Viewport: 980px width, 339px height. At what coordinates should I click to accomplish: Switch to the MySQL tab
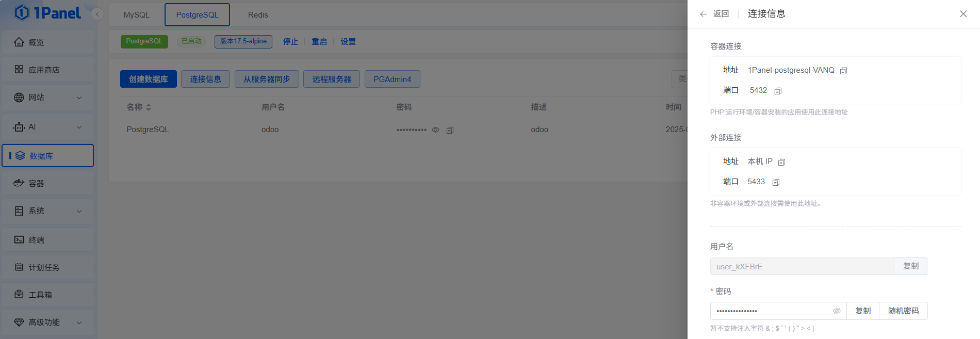(137, 15)
